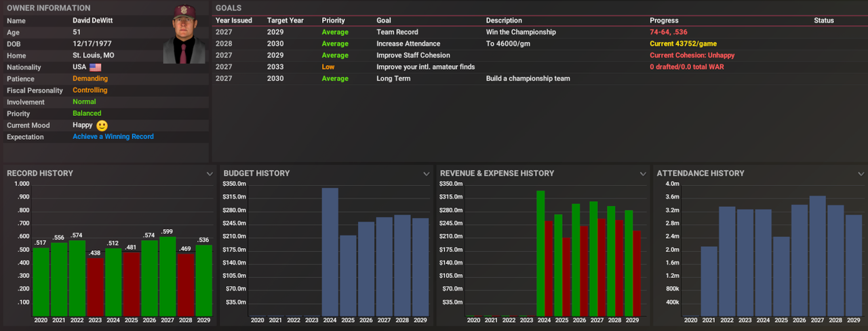
Task: Click the 2021 attendance history bar
Action: 709,281
